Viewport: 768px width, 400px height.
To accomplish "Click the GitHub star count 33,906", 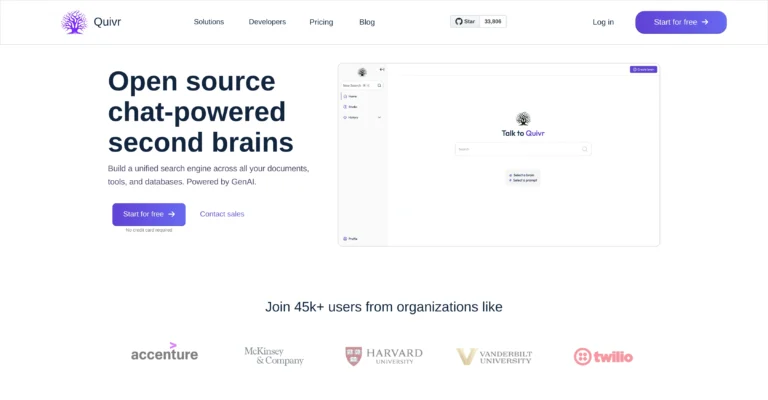I will click(x=494, y=21).
